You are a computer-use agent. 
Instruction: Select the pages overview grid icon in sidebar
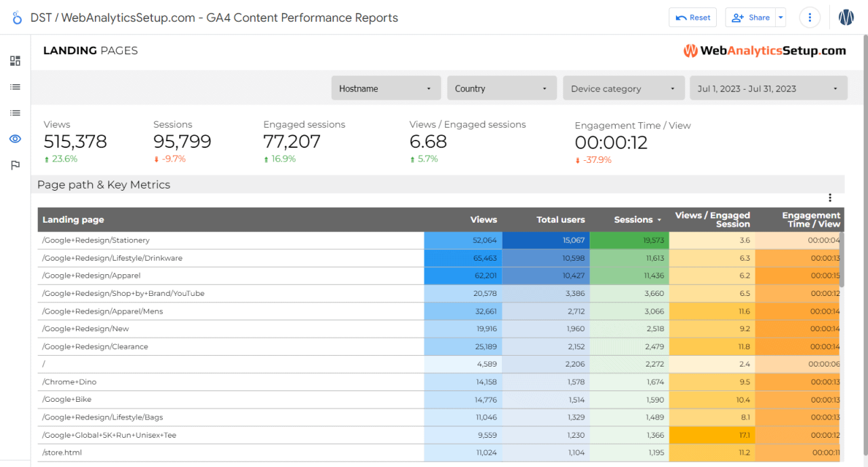coord(15,60)
